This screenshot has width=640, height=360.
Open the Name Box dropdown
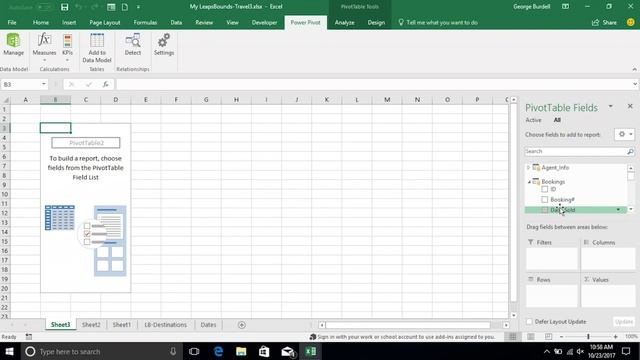tap(44, 84)
